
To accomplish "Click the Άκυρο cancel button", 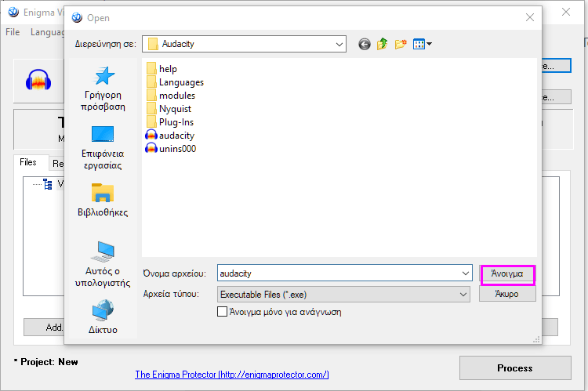I will coord(507,294).
